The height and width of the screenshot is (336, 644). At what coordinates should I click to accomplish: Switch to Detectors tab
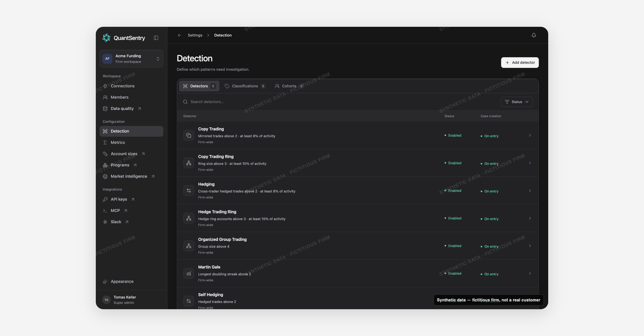click(x=199, y=86)
